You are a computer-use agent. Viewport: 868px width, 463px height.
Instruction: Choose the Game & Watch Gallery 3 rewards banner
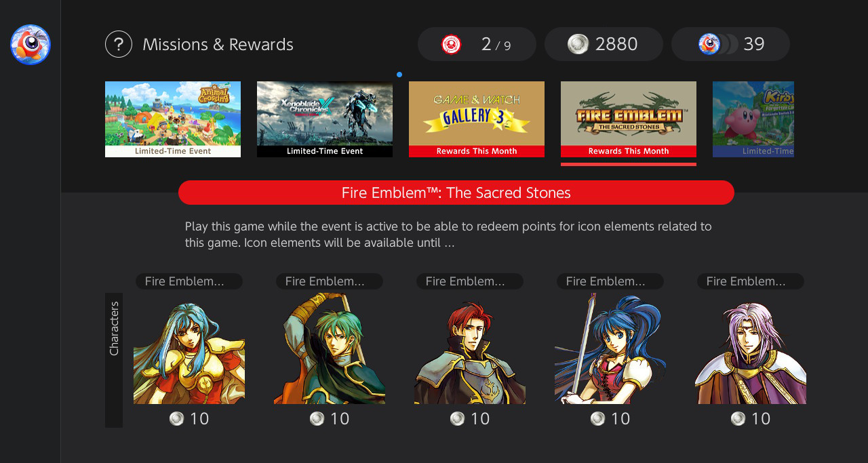tap(477, 119)
